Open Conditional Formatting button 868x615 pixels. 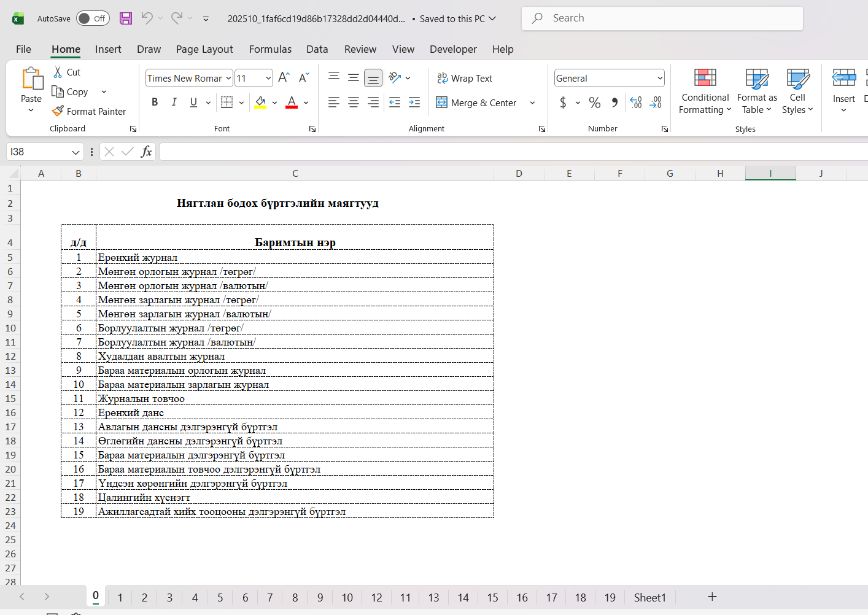pyautogui.click(x=705, y=92)
